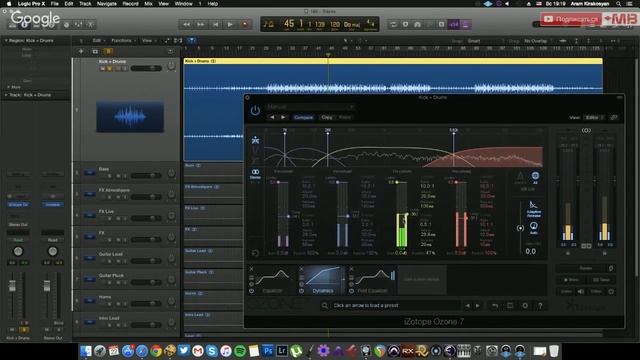Open the Edit menu in Tracks area
Screen dimensions: 640x360
tap(98, 40)
